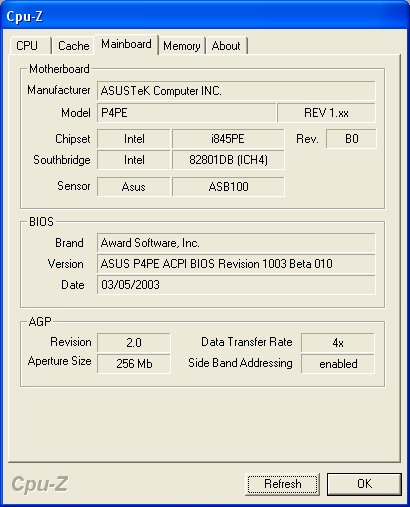Click the chipset revision B0 field
410x507 pixels.
351,139
